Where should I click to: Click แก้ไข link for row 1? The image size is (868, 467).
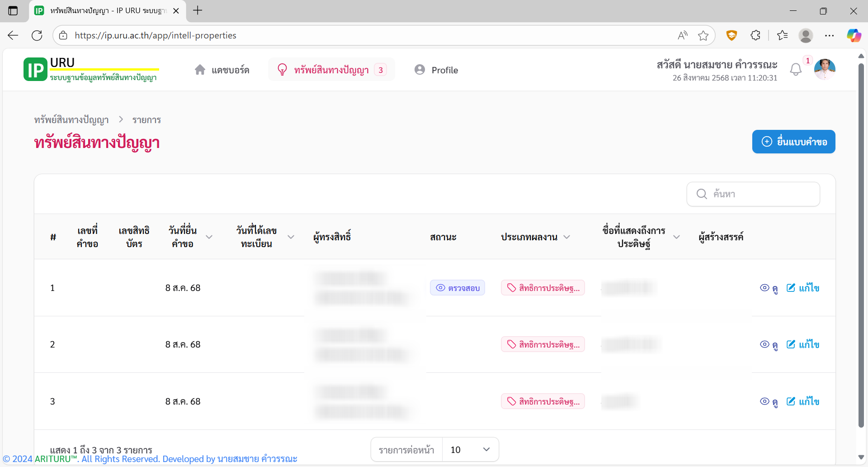click(803, 288)
